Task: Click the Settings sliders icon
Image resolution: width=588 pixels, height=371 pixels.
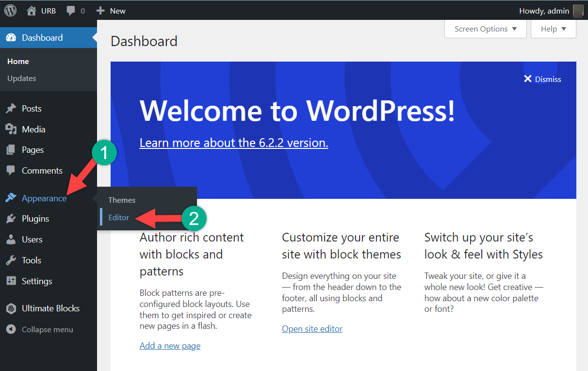Action: tap(11, 281)
